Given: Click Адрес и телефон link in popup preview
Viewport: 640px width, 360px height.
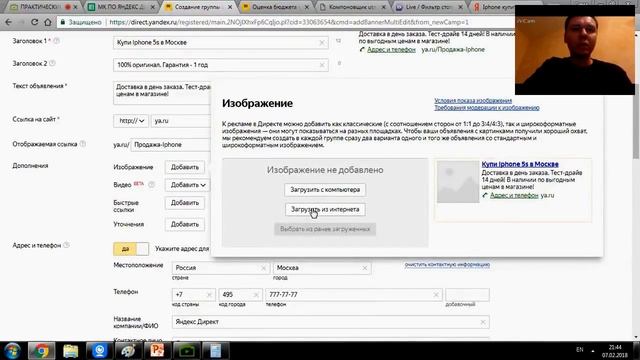Looking at the screenshot, I should pyautogui.click(x=514, y=196).
